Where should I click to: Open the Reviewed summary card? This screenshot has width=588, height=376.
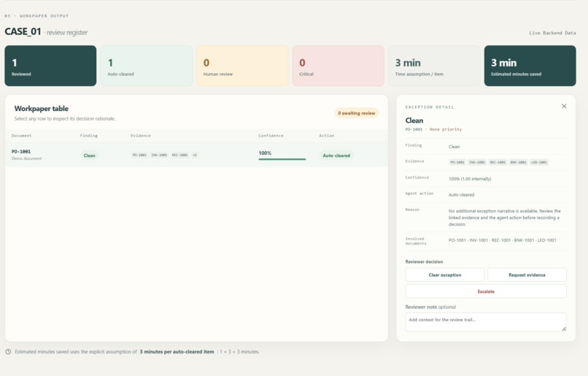pyautogui.click(x=50, y=66)
